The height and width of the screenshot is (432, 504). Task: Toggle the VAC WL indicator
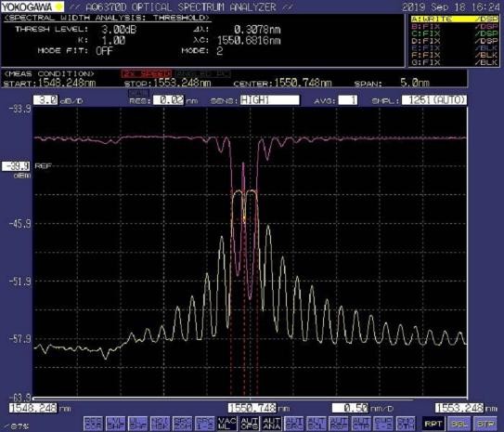[x=226, y=424]
